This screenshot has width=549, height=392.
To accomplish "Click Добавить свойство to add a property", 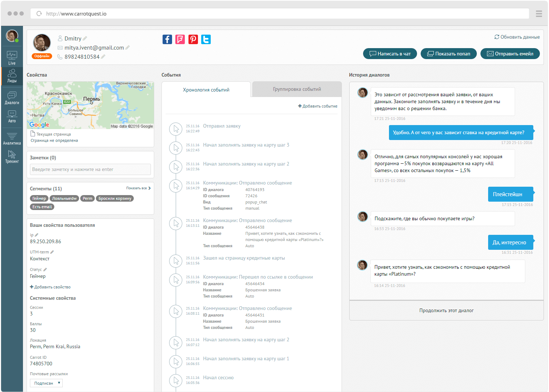I will 50,287.
